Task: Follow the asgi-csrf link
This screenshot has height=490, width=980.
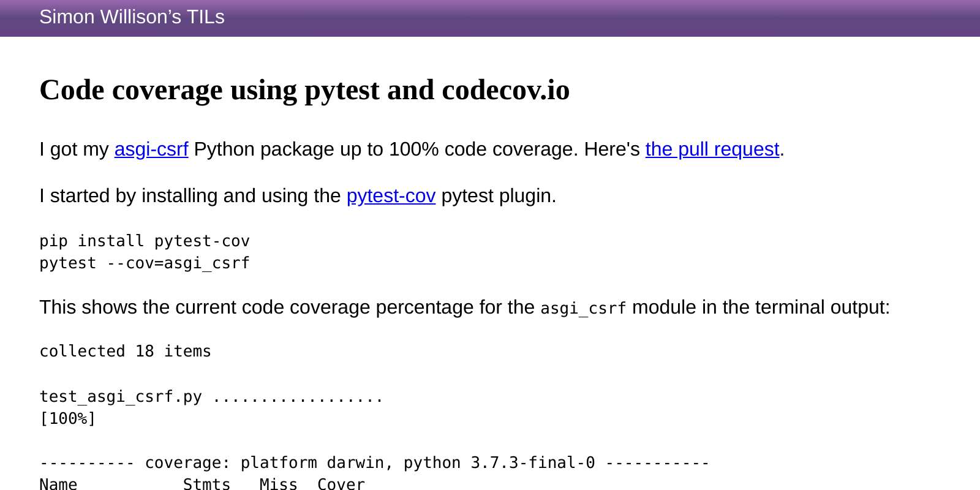Action: click(x=151, y=149)
